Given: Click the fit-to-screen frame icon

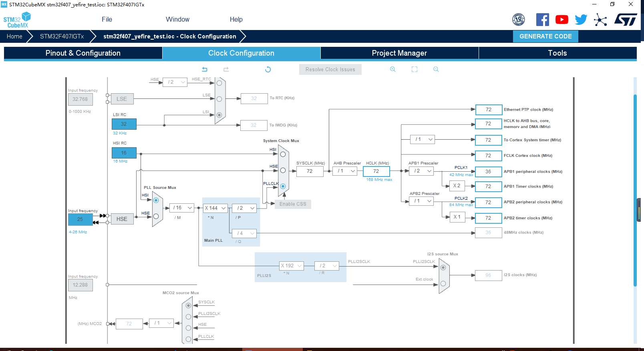Looking at the screenshot, I should pyautogui.click(x=415, y=69).
